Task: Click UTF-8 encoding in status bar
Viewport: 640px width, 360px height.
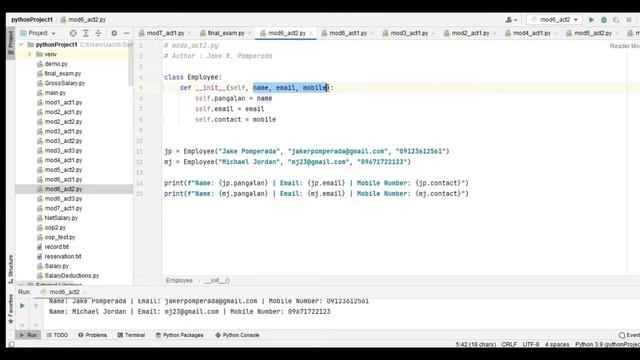Action: point(531,344)
